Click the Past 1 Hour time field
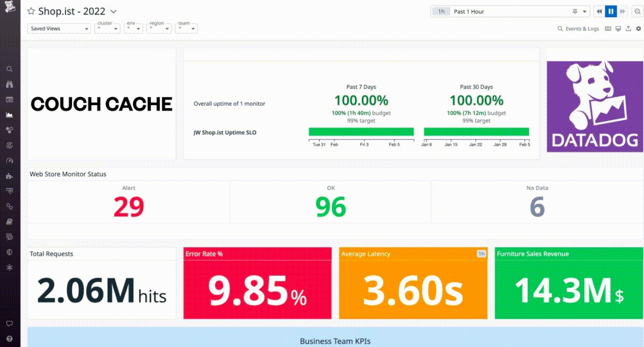This screenshot has height=347, width=644. (x=510, y=12)
